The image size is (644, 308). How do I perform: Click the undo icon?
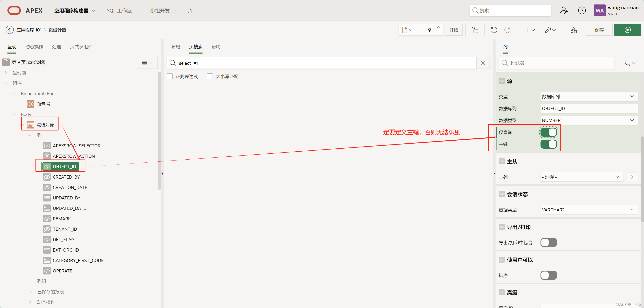coord(494,30)
